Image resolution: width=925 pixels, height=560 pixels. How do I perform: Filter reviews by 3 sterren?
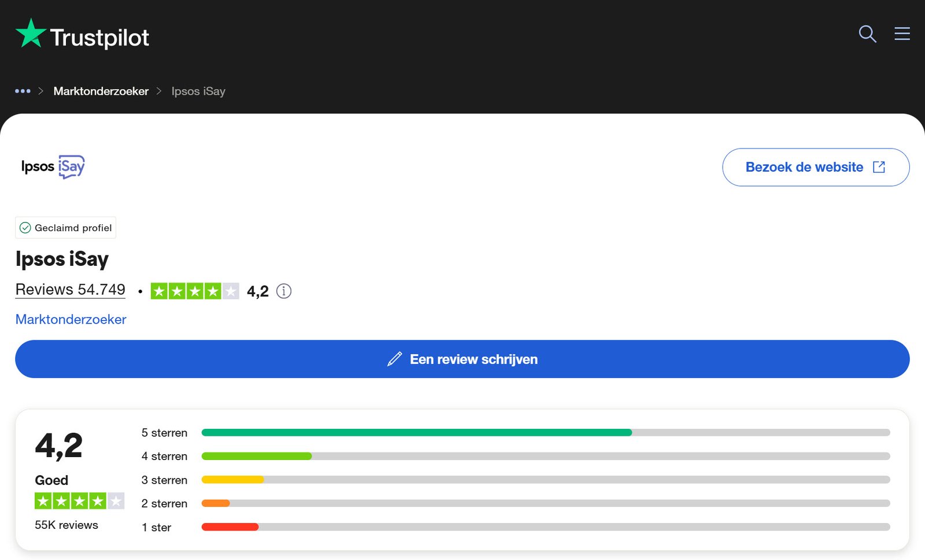click(x=164, y=480)
